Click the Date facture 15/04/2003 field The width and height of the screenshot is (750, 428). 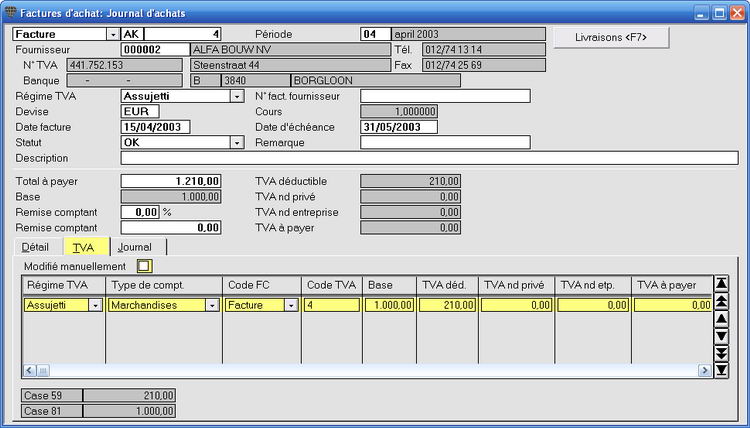tap(155, 127)
